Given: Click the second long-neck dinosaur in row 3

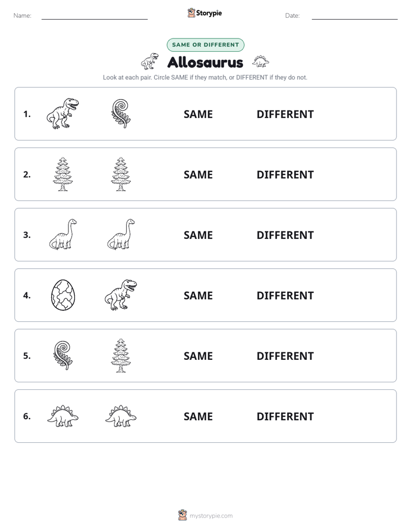Looking at the screenshot, I should click(x=121, y=234).
